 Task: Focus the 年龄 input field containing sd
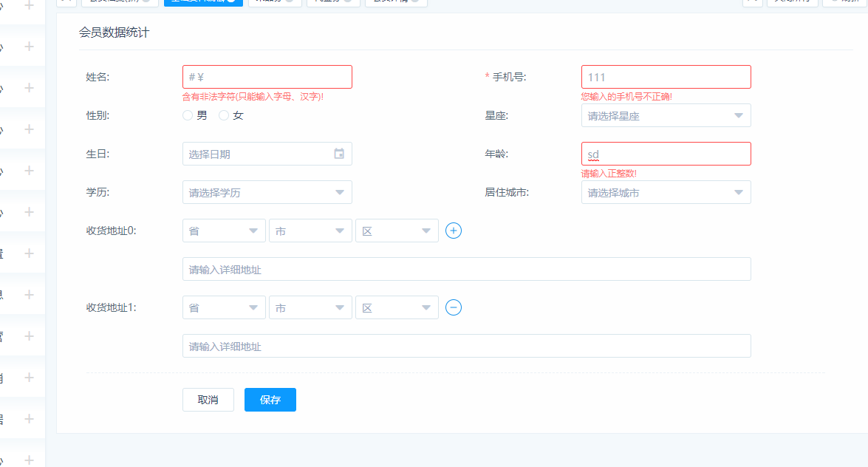pos(666,154)
